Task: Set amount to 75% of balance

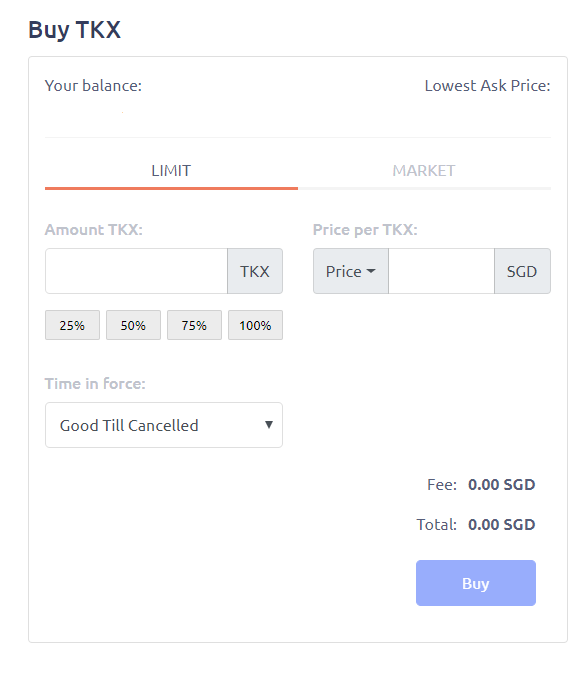Action: tap(194, 325)
